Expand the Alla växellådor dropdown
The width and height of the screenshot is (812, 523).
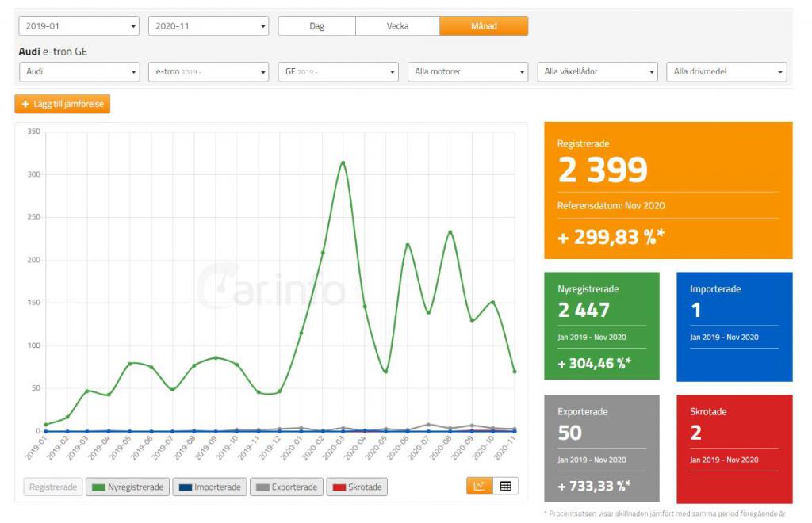click(x=598, y=72)
